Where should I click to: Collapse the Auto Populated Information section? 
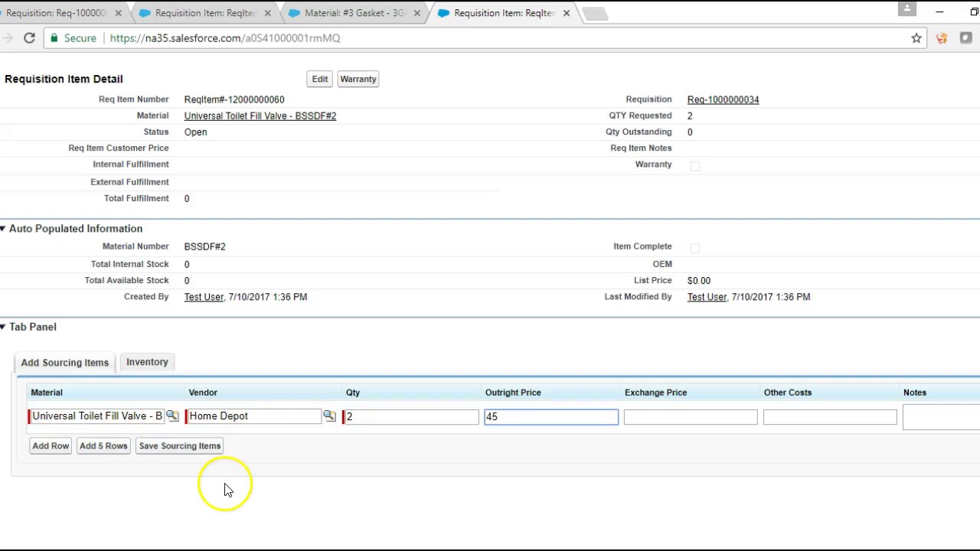[3, 229]
